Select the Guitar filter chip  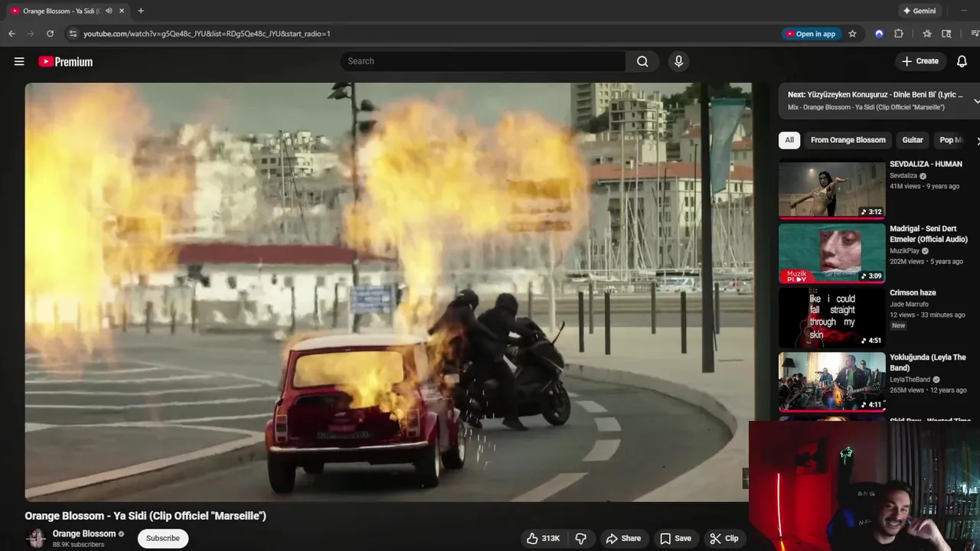(913, 140)
